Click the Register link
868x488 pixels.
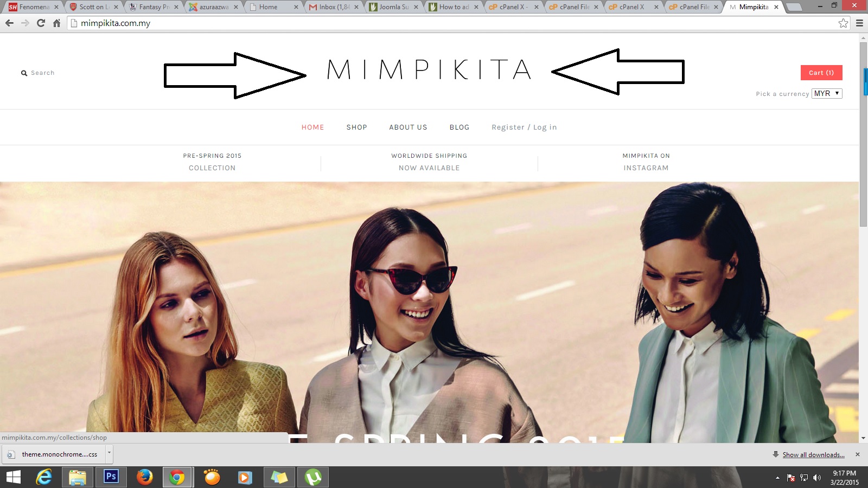point(508,127)
